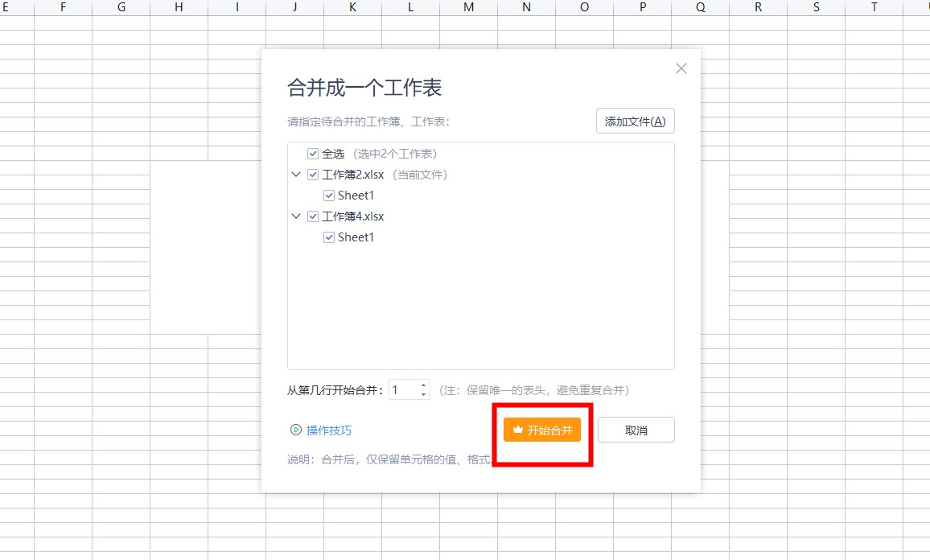The width and height of the screenshot is (930, 560).
Task: Toggle the 全选 checkbox
Action: 313,154
